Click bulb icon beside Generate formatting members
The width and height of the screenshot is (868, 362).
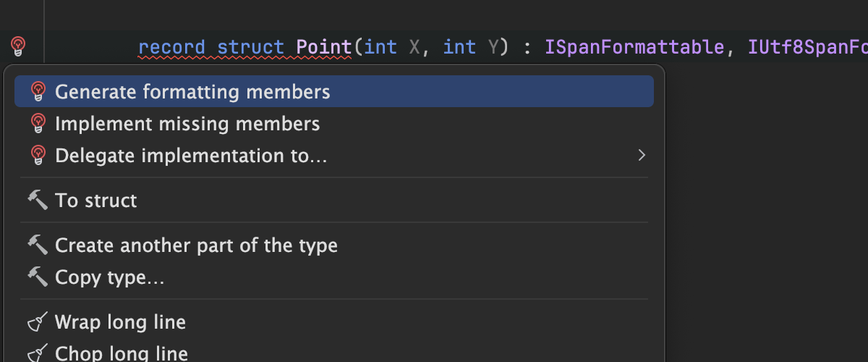point(38,92)
